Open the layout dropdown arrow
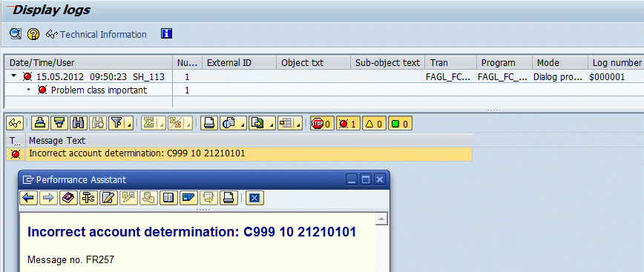Screen dimensions: 644x272 click(x=298, y=125)
